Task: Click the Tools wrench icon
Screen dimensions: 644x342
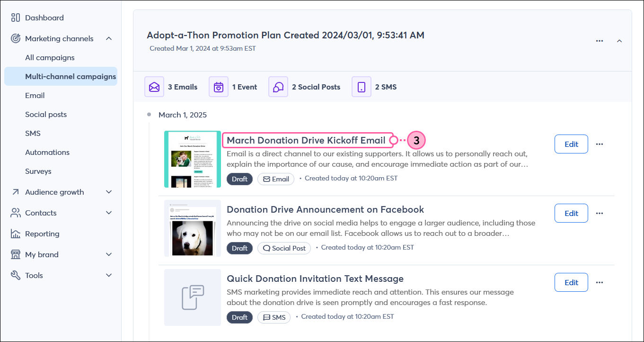Action: (16, 275)
